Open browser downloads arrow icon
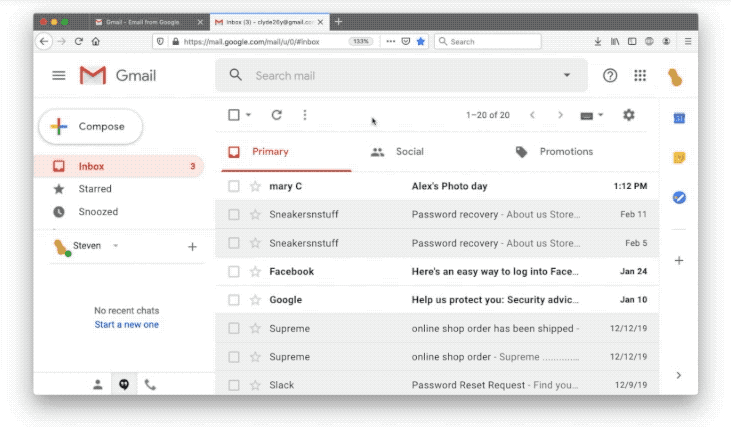 598,41
